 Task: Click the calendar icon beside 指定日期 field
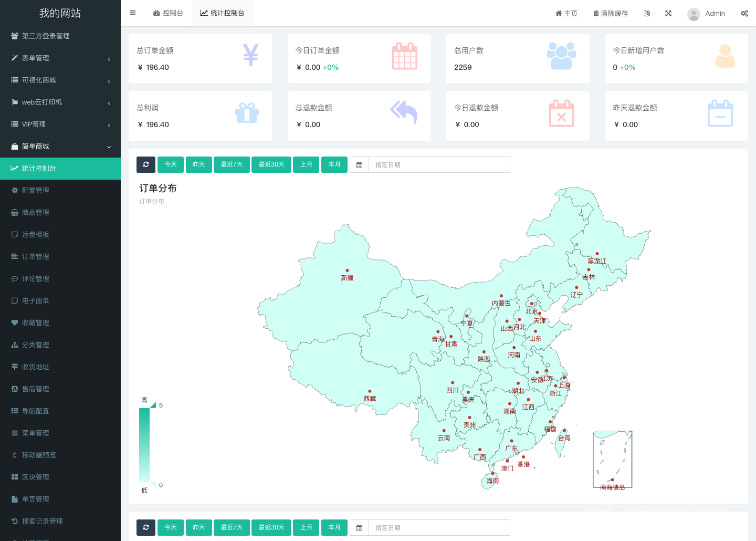[x=359, y=165]
